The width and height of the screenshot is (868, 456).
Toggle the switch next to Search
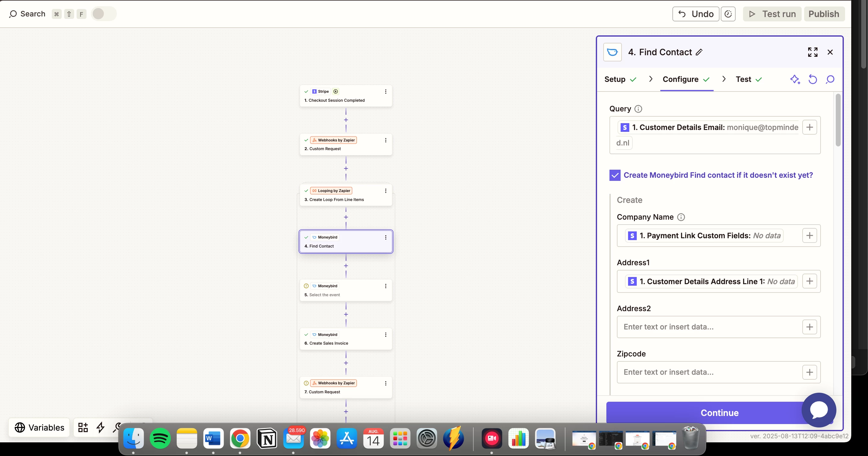104,14
